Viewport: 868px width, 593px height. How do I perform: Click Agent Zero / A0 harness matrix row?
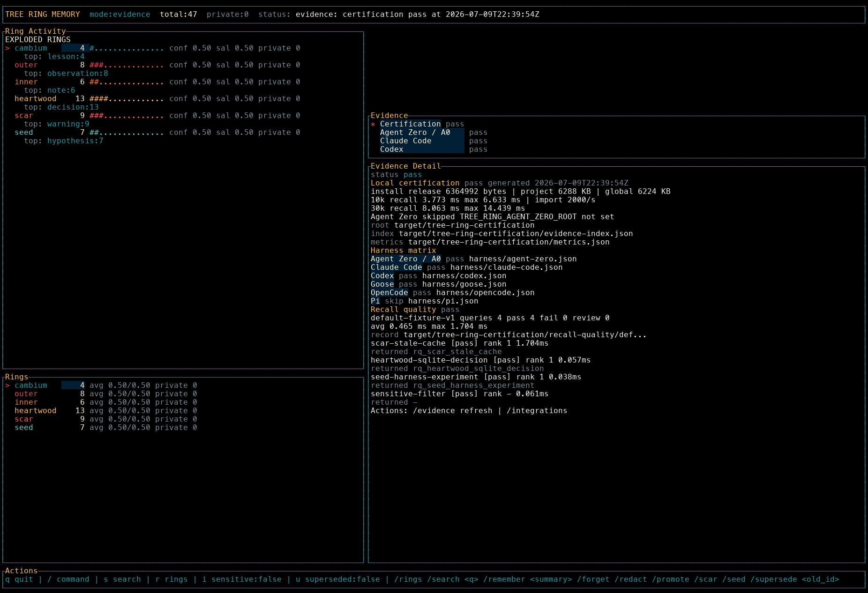474,259
